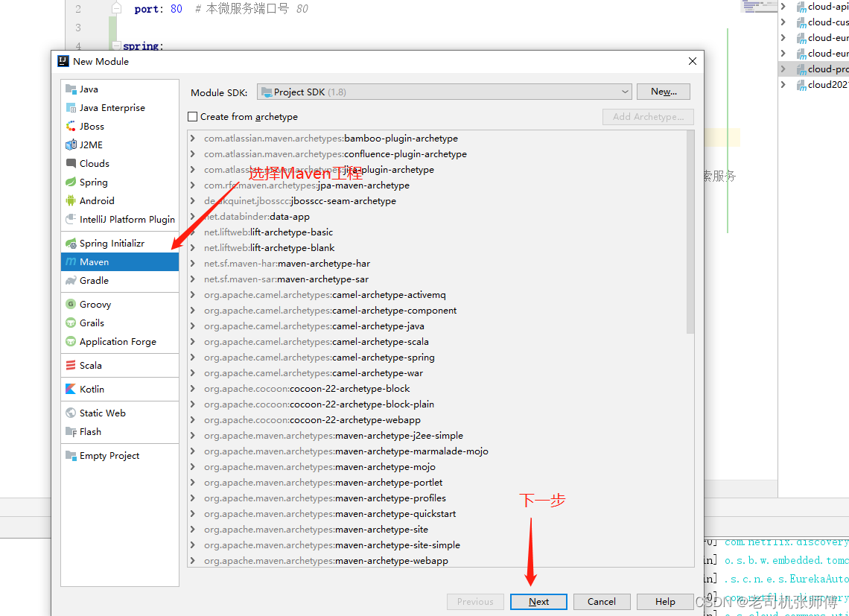Click the Cancel button
The image size is (849, 616).
[602, 601]
